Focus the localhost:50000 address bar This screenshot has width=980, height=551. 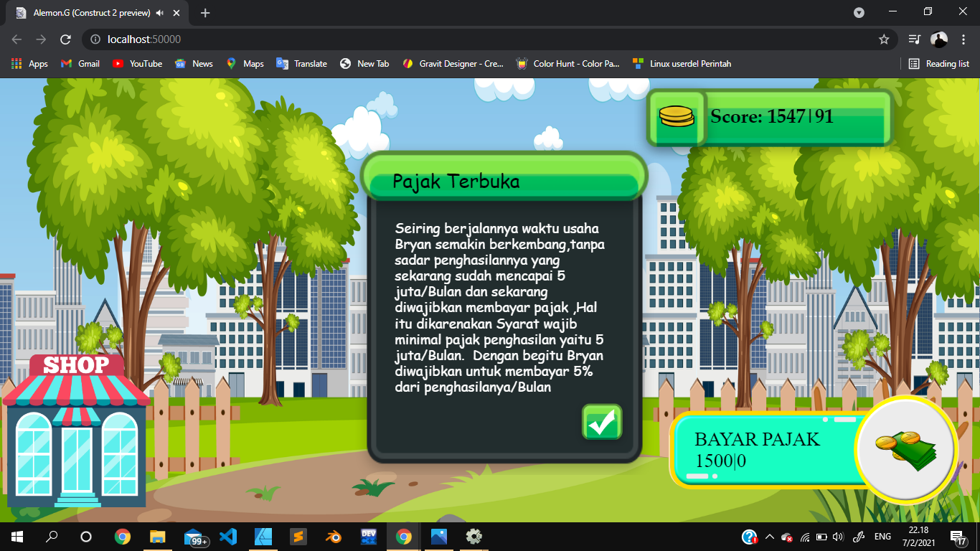point(490,39)
